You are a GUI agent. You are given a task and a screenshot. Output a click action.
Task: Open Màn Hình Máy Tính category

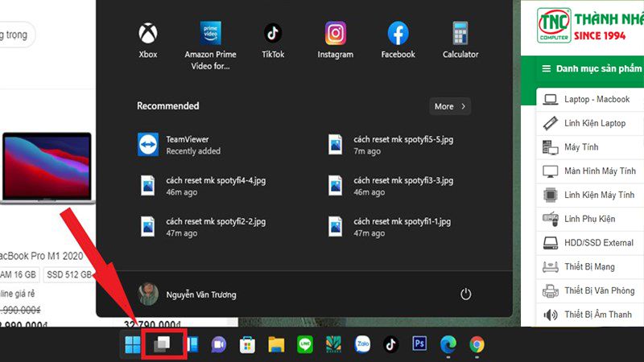590,171
